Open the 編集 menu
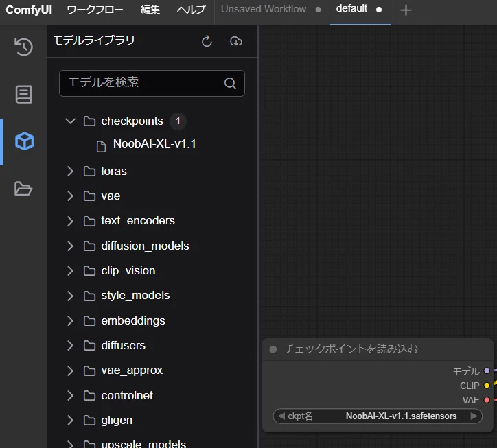 [150, 10]
